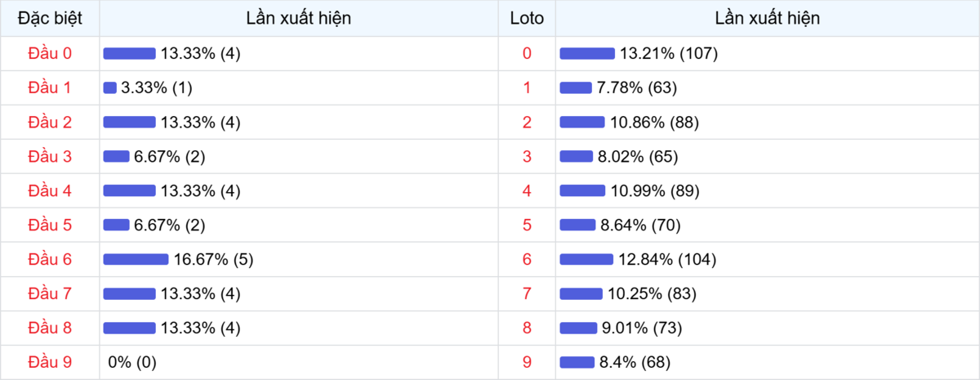Click the red "Đầu 0" link
This screenshot has width=980, height=380.
50,53
